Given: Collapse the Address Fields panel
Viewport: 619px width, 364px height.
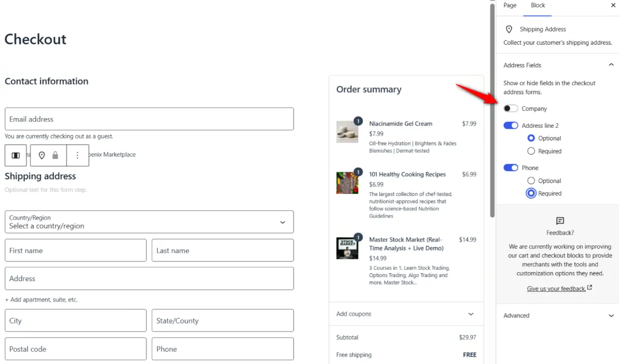Looking at the screenshot, I should pyautogui.click(x=558, y=65).
